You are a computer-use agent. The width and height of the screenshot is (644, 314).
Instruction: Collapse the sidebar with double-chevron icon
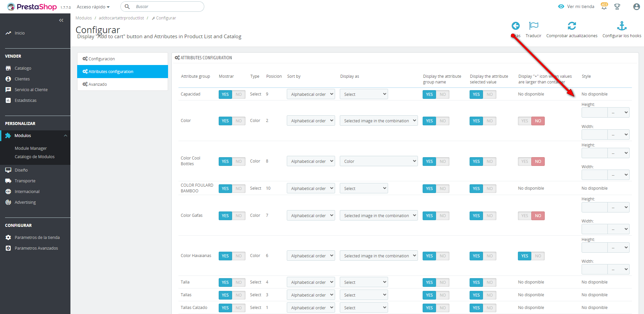[x=61, y=20]
